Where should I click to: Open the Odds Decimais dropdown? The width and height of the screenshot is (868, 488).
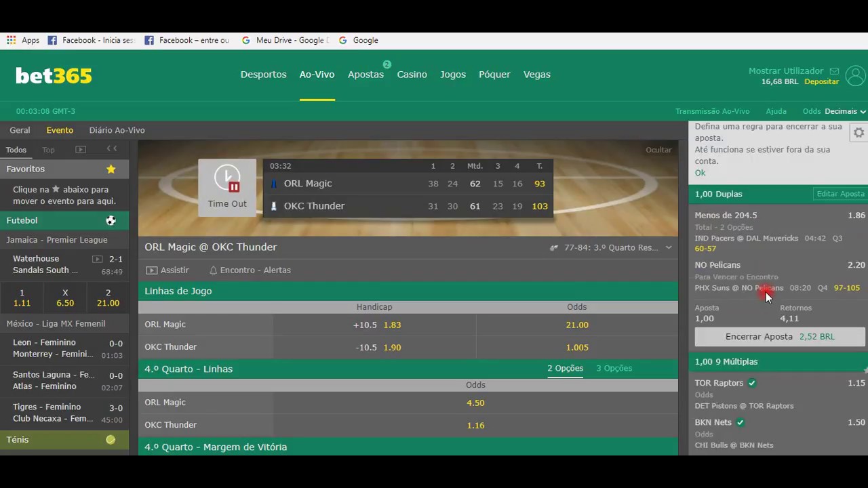pyautogui.click(x=845, y=111)
